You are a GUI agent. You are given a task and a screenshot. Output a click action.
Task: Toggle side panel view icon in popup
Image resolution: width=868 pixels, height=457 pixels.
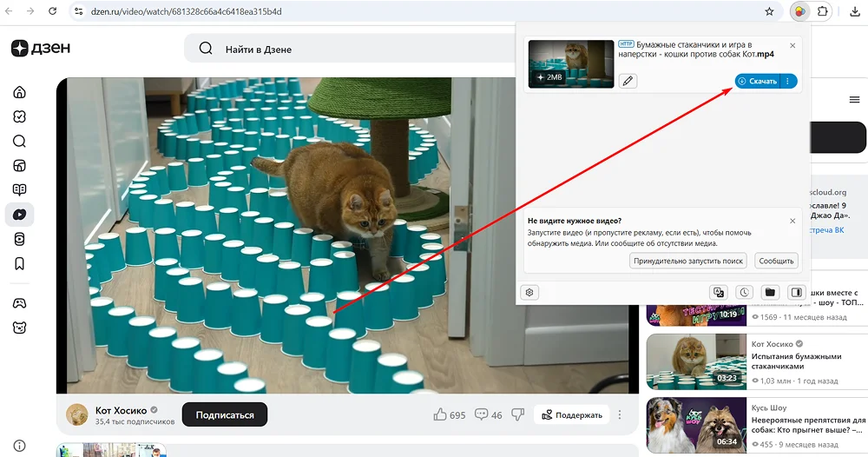click(x=795, y=292)
